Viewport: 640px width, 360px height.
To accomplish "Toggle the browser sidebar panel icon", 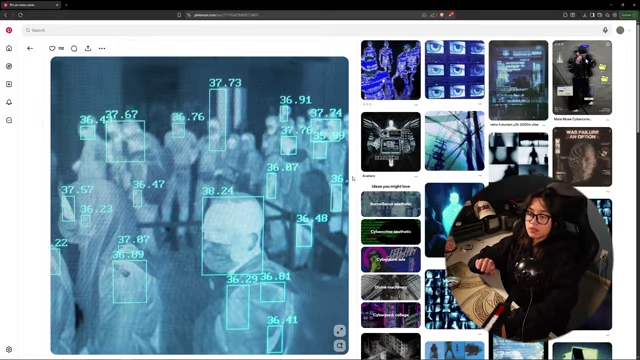I will click(x=592, y=15).
